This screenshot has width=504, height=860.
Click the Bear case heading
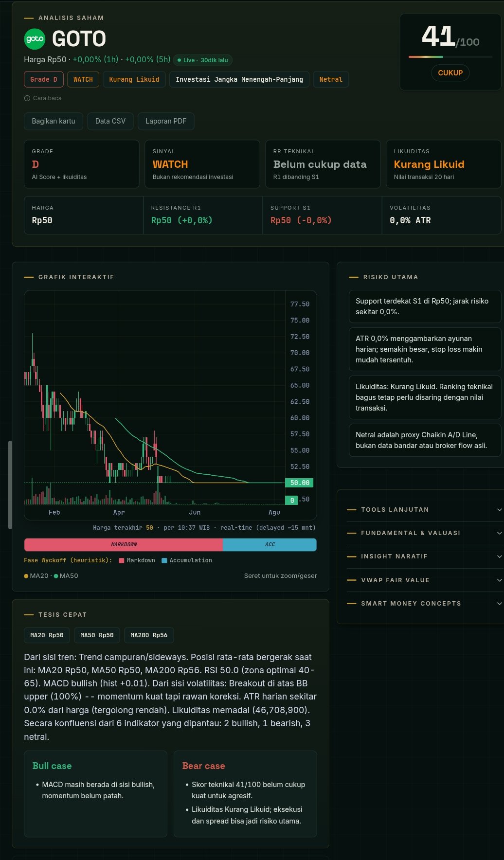click(204, 766)
